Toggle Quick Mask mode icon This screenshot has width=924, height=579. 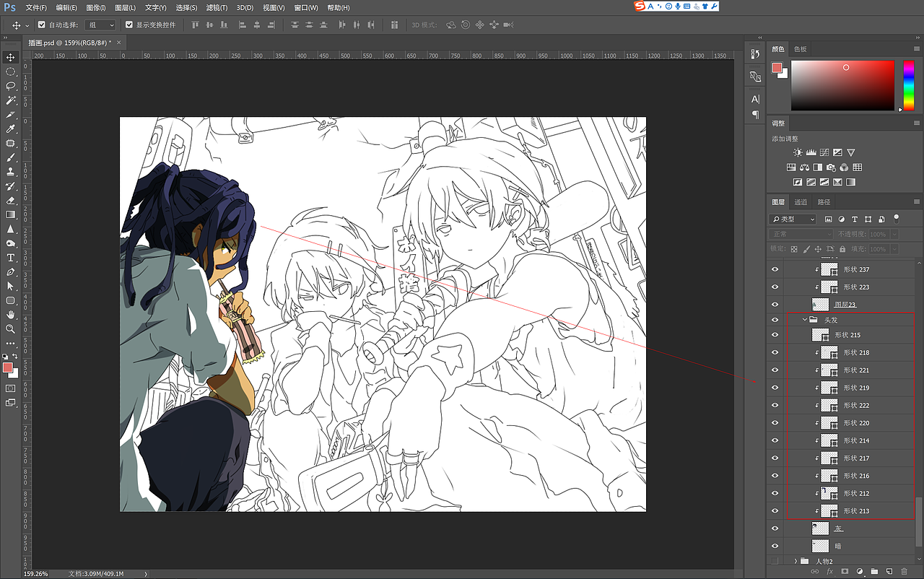(x=11, y=388)
